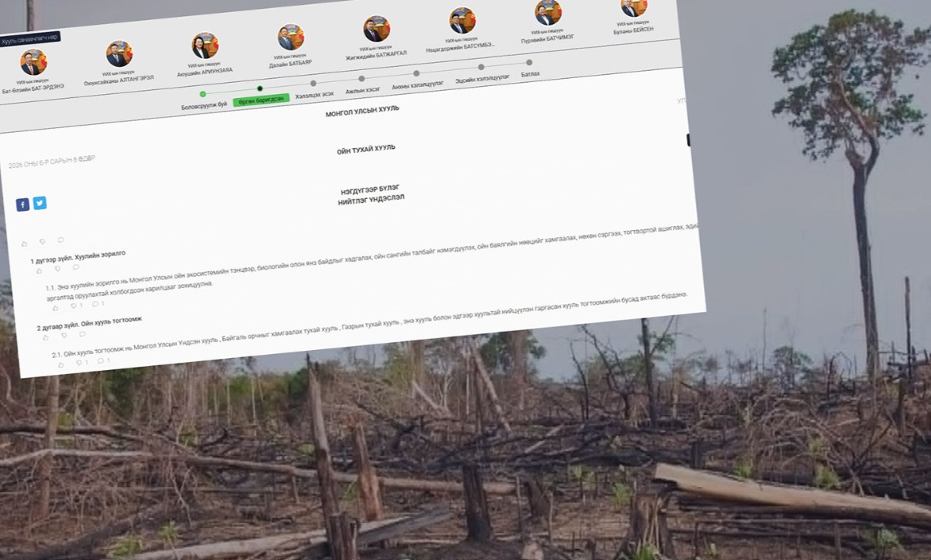Click the 'НЭГДҮГЭЭР БҮЛЭГ' chapter heading
Image resolution: width=931 pixels, height=560 pixels.
pos(370,189)
